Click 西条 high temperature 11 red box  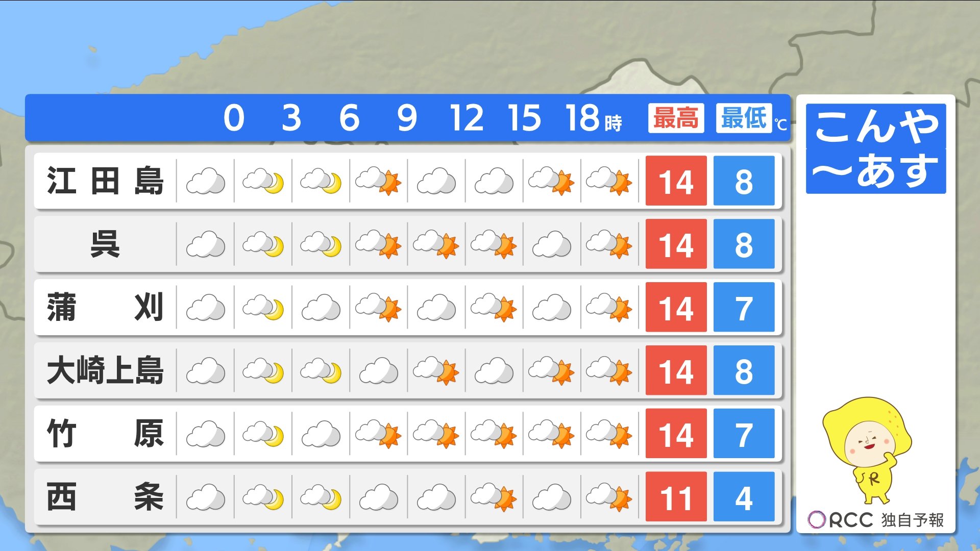click(676, 497)
